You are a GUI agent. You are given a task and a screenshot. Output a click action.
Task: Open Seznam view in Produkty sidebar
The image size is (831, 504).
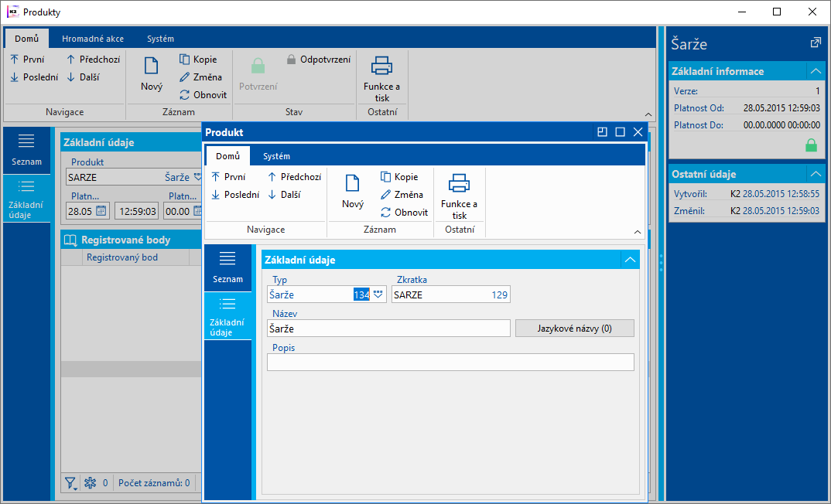click(26, 151)
